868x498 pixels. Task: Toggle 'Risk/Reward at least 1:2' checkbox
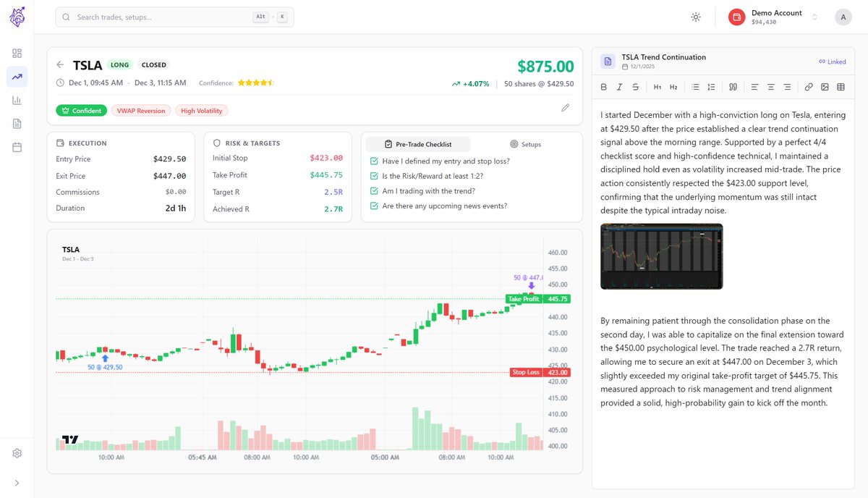click(x=373, y=176)
